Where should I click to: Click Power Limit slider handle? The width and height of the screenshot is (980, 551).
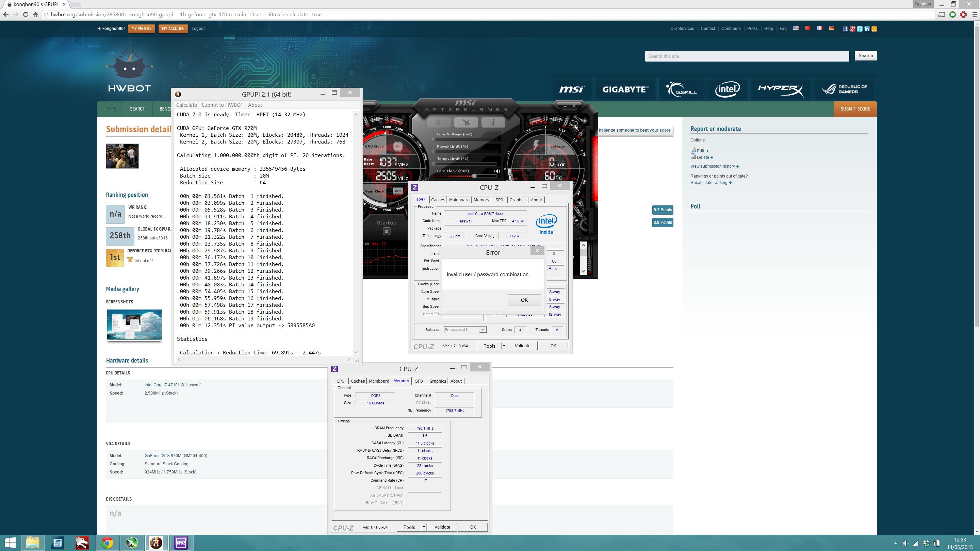click(433, 151)
